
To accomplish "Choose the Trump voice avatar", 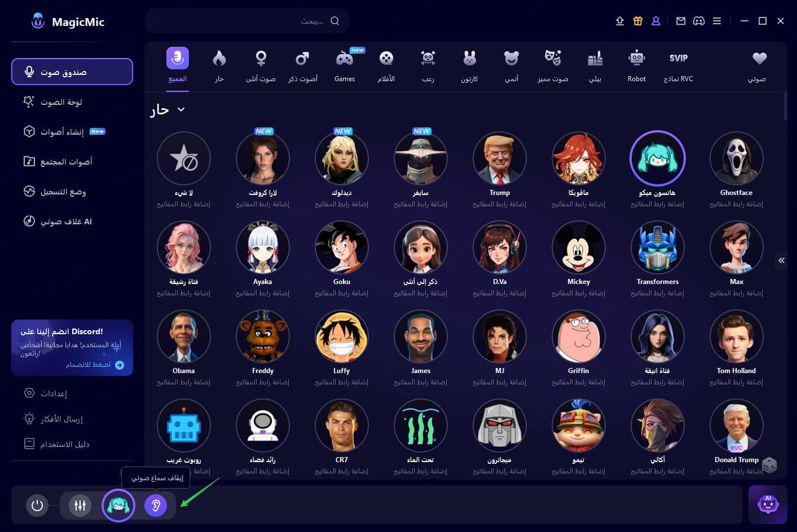I will pyautogui.click(x=500, y=159).
